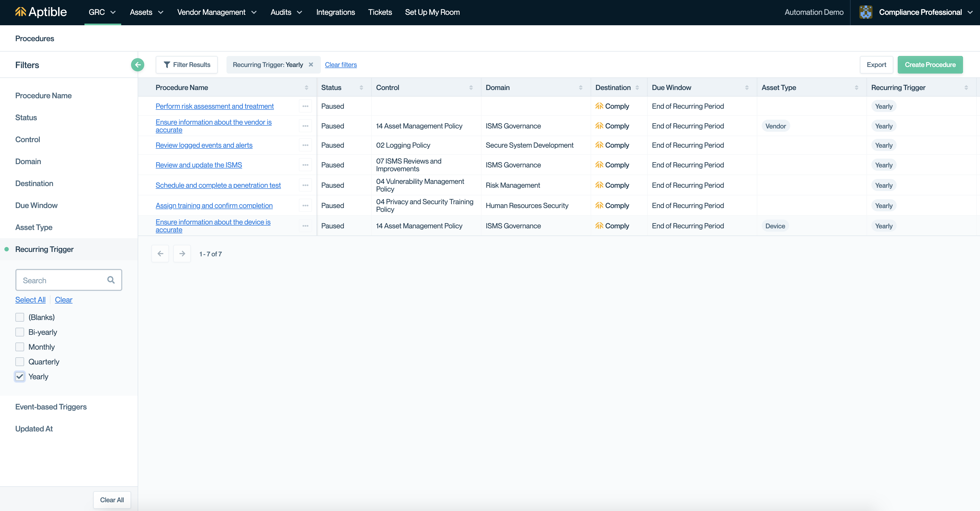This screenshot has width=980, height=511.
Task: Open three-dot menu for penetration test row
Action: click(x=305, y=185)
